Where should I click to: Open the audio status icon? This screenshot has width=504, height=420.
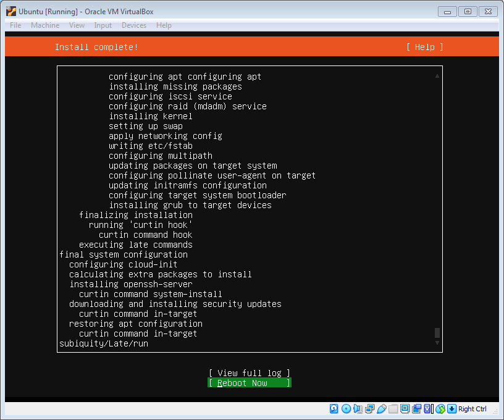[x=358, y=408]
